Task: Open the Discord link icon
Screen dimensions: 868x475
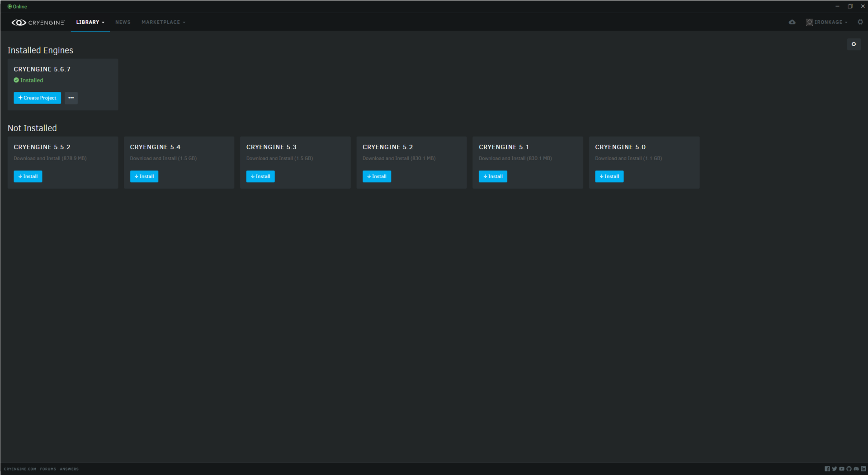Action: (856, 469)
